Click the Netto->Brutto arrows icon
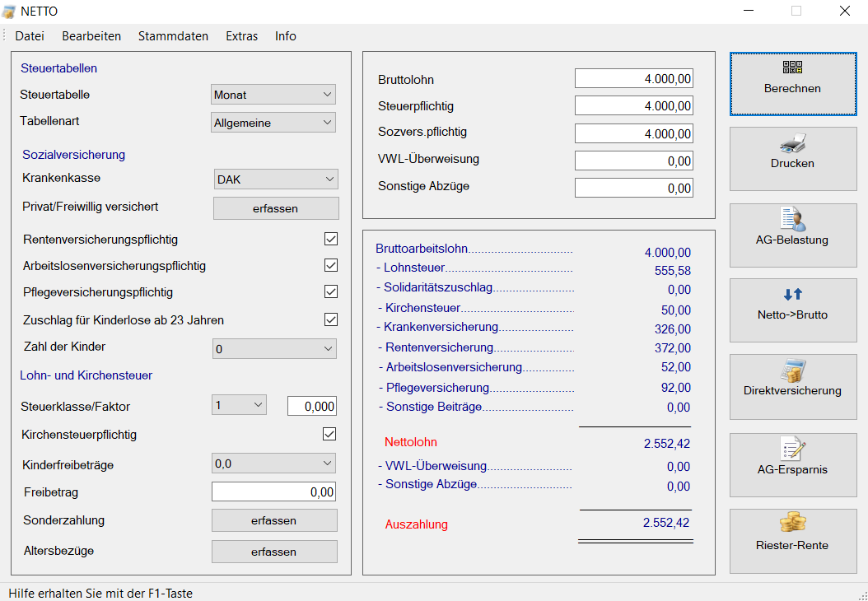The height and width of the screenshot is (601, 868). (x=792, y=295)
